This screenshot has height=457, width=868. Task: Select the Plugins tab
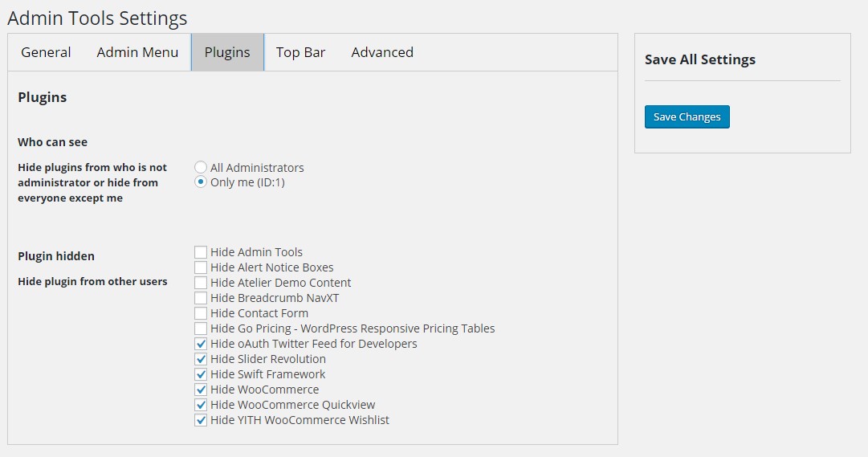(227, 52)
